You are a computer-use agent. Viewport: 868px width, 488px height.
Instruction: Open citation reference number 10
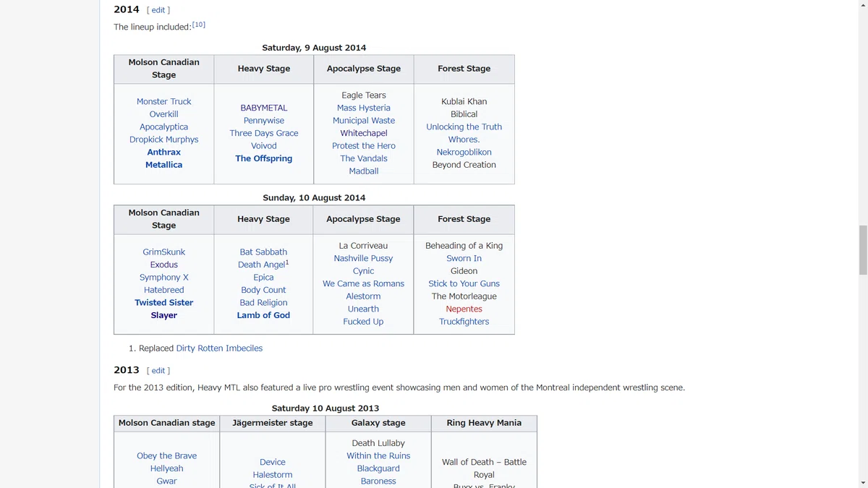click(x=199, y=25)
